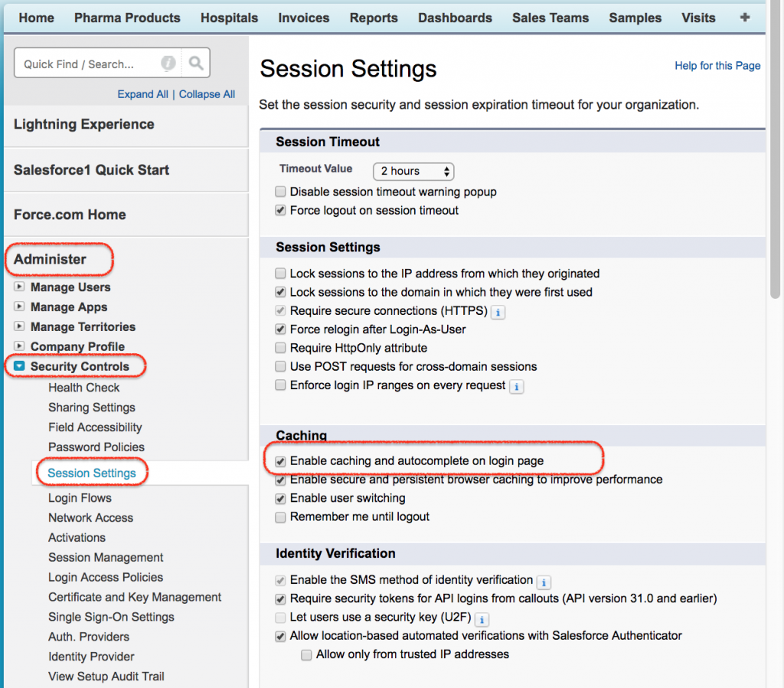Enable Remember me until logout
784x688 pixels.
pos(281,516)
